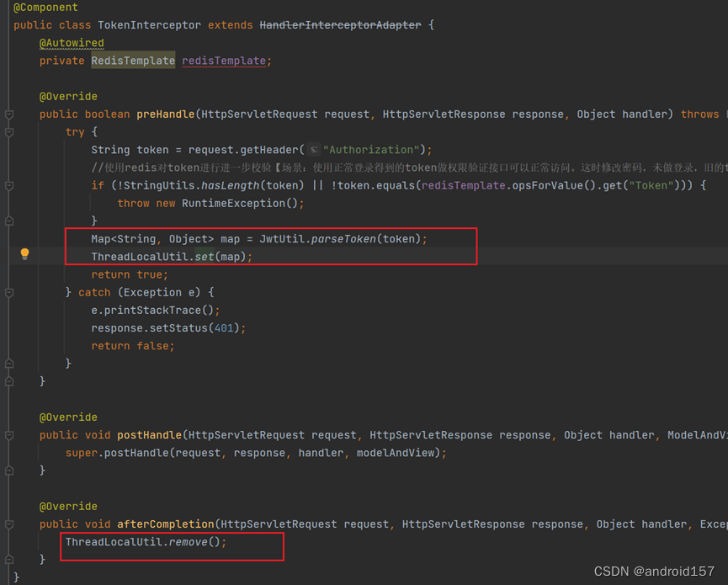This screenshot has height=585, width=728.
Task: Click the opsForValue method call
Action: (x=547, y=185)
